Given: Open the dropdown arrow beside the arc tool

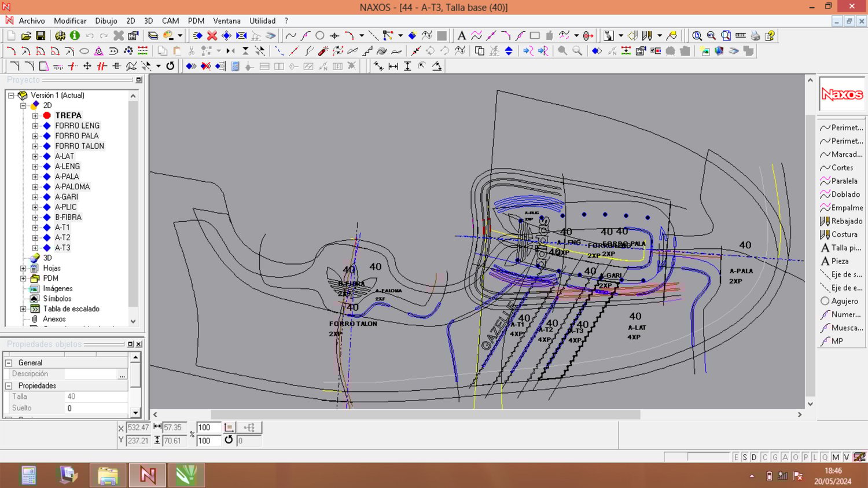Looking at the screenshot, I should pyautogui.click(x=362, y=35).
